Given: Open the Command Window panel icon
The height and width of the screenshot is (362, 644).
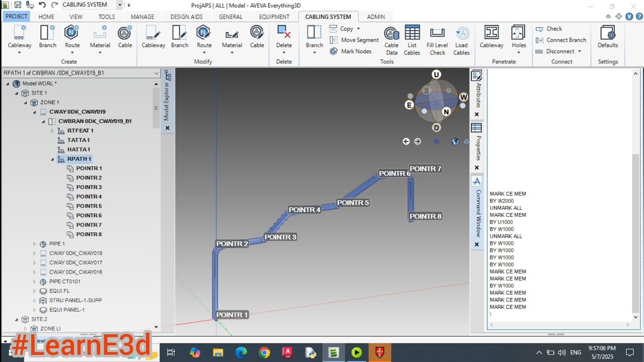Looking at the screenshot, I should click(x=476, y=181).
